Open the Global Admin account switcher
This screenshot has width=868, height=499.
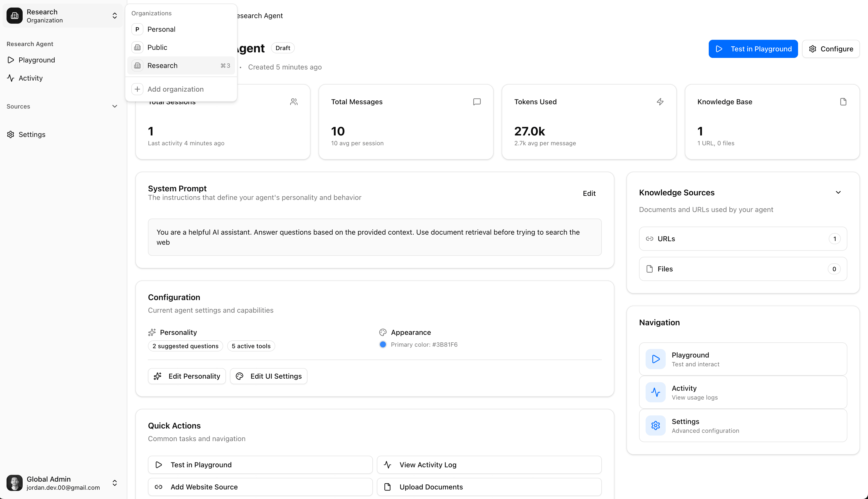(x=115, y=483)
